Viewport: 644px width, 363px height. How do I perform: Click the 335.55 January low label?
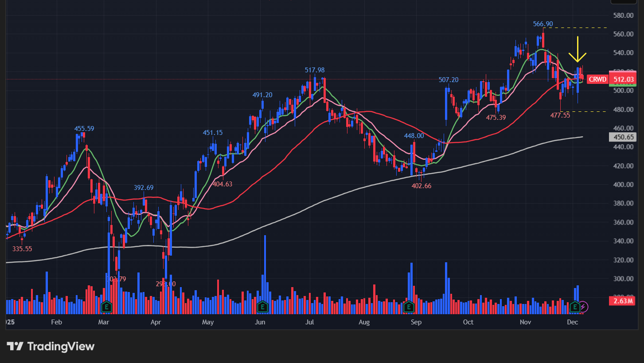pos(22,249)
